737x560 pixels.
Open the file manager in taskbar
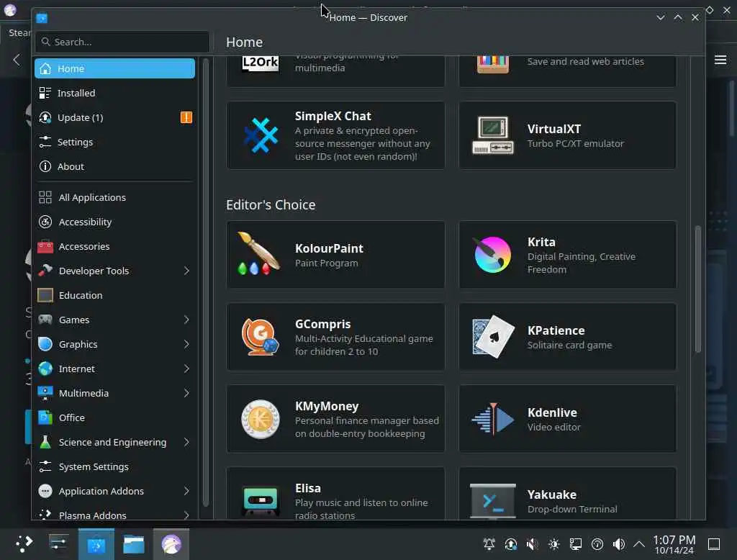[133, 544]
